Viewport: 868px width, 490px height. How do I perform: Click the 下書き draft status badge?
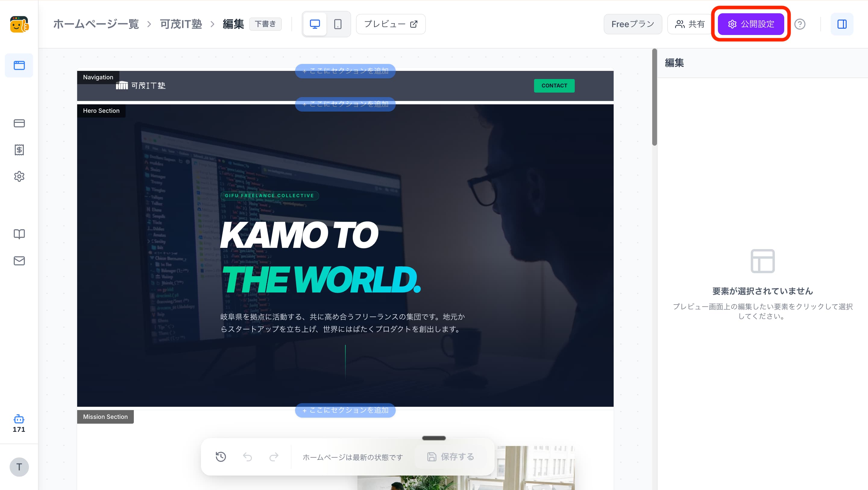pyautogui.click(x=265, y=24)
